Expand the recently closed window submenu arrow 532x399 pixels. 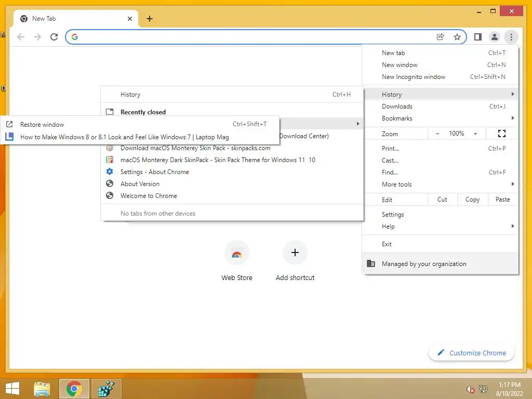click(x=358, y=124)
